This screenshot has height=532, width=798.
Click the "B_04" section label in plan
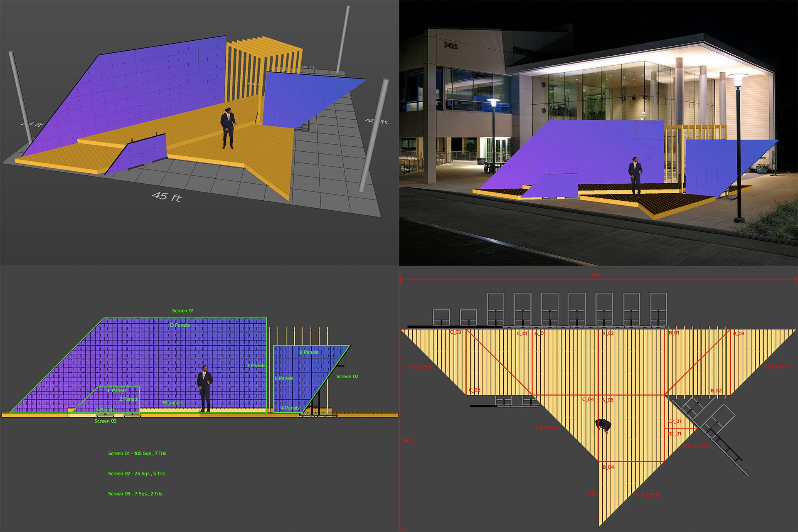[x=608, y=467]
